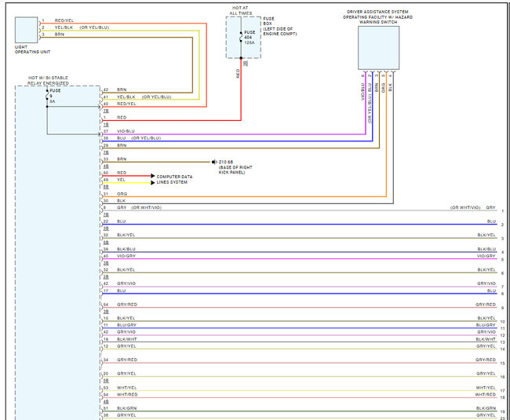Click the 'DRIVER ASSISTANCE SYSTEM' title text
The width and height of the screenshot is (510, 420).
point(377,12)
